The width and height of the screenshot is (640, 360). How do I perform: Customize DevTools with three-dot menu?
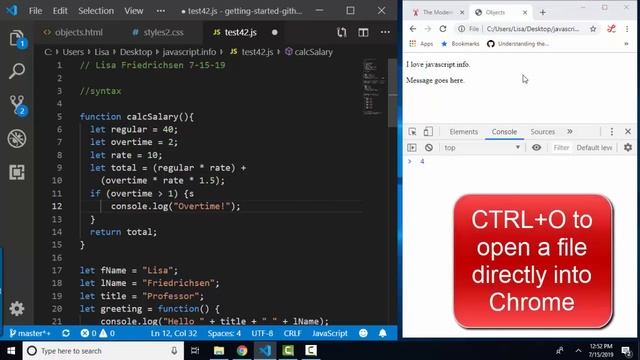(x=611, y=131)
